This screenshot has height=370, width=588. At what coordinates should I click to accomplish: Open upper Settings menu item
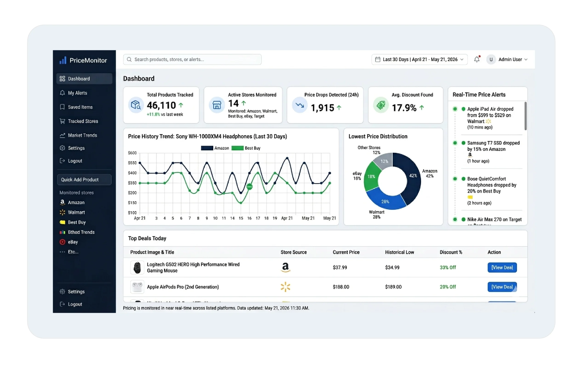[x=84, y=148]
